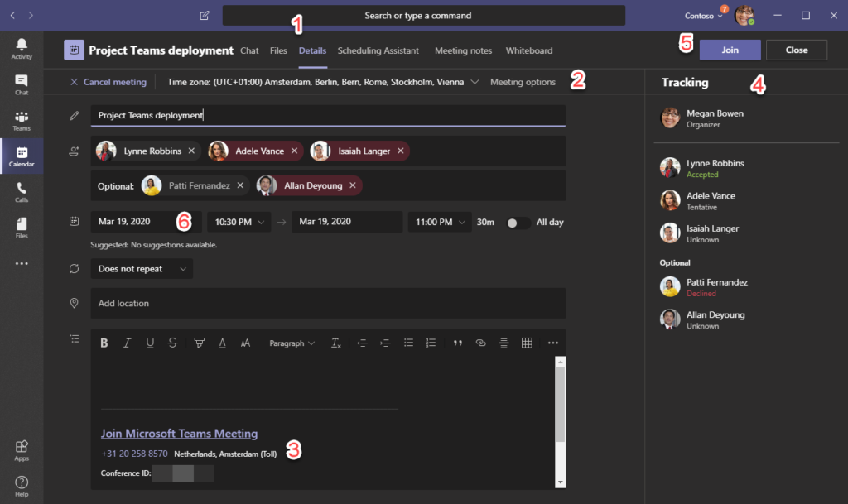Insert a bulleted list

coord(408,343)
